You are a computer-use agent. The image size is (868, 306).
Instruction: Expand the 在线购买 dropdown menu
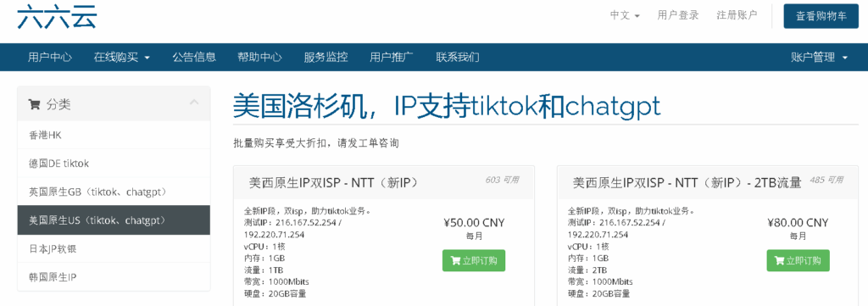122,57
